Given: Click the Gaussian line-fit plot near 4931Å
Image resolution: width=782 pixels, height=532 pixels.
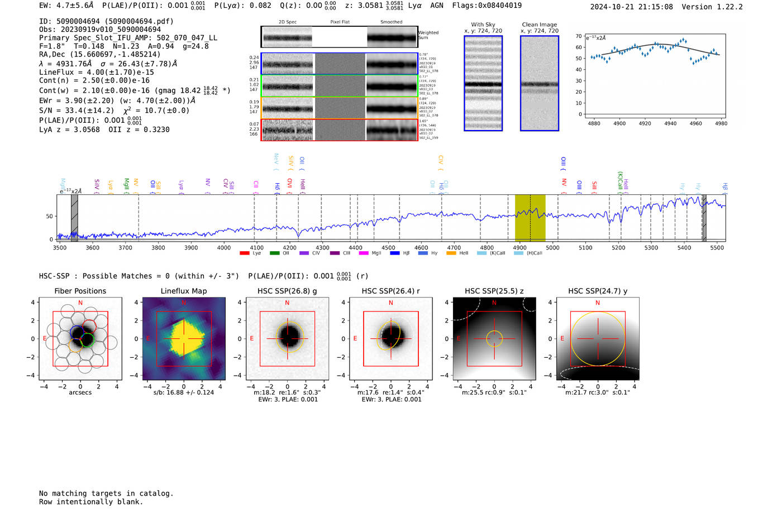Looking at the screenshot, I should click(655, 76).
